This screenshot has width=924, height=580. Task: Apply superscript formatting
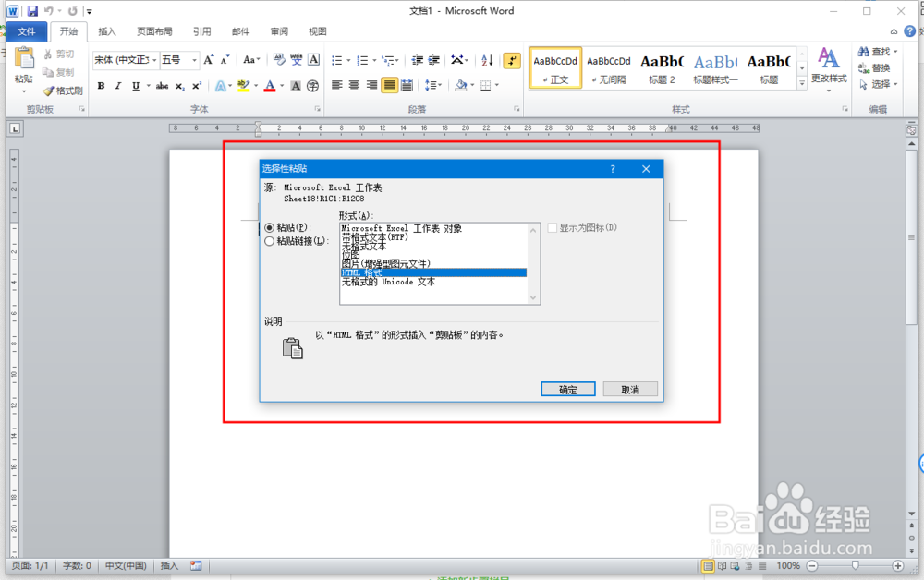197,86
